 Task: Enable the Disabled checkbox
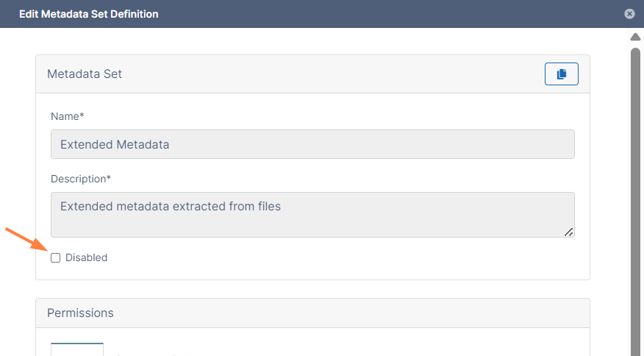[55, 257]
